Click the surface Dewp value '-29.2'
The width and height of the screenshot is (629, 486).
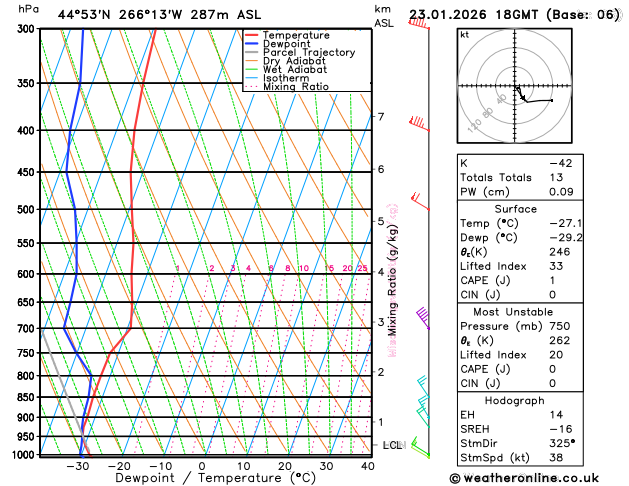(x=566, y=238)
